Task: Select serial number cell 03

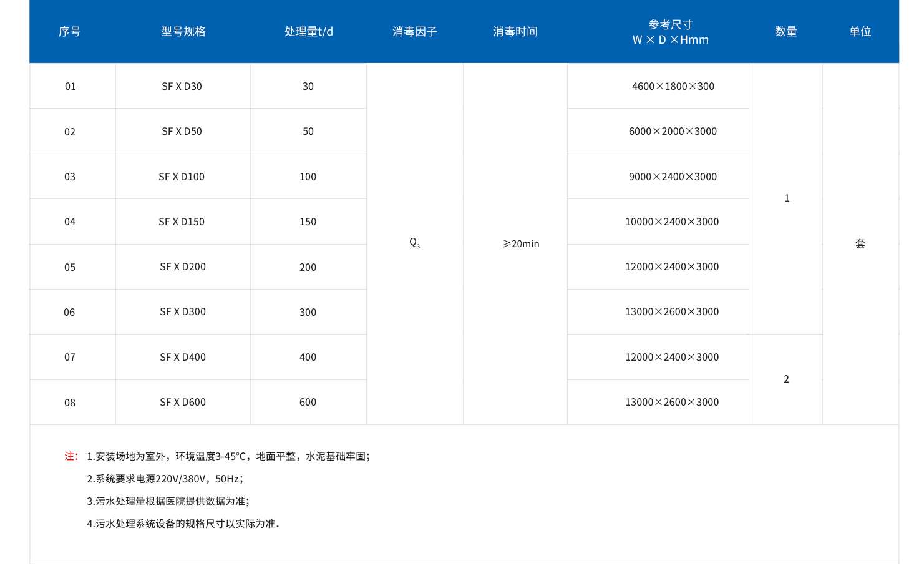Action: pos(70,177)
